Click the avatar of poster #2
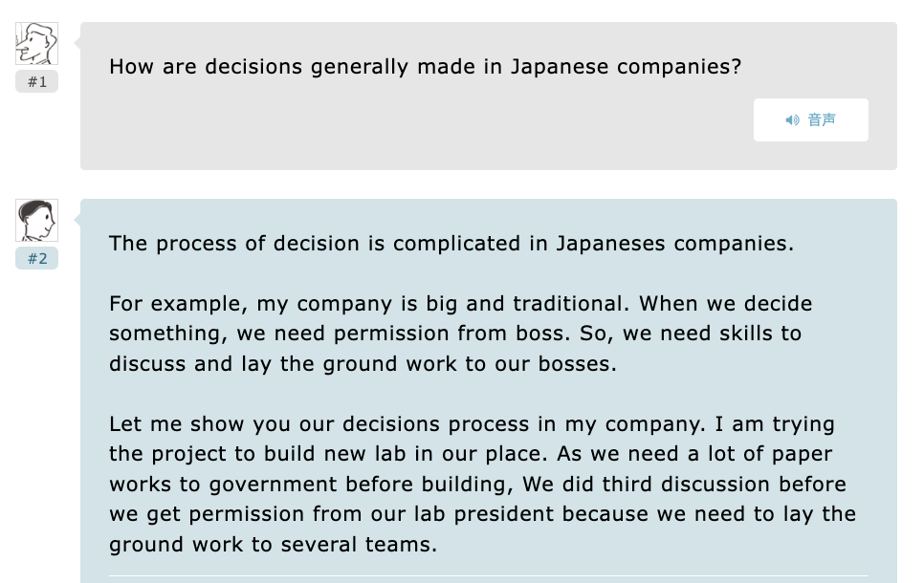 (x=37, y=221)
